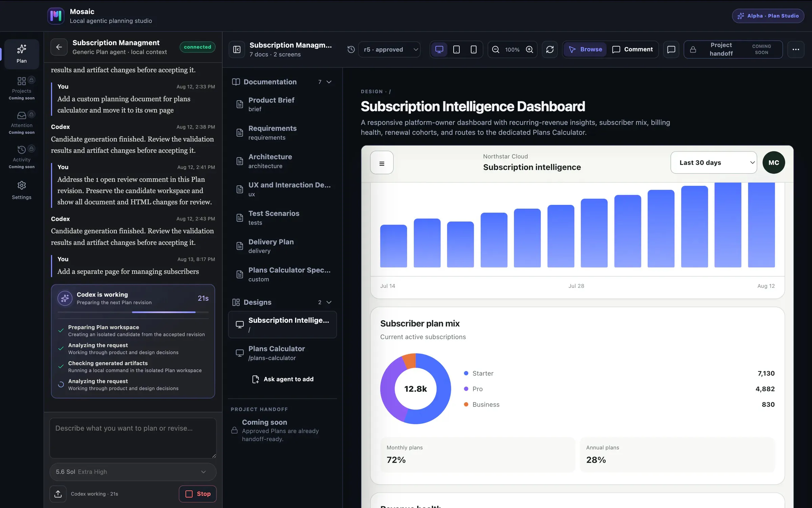Open UX and Interaction document
812x508 pixels.
click(283, 189)
